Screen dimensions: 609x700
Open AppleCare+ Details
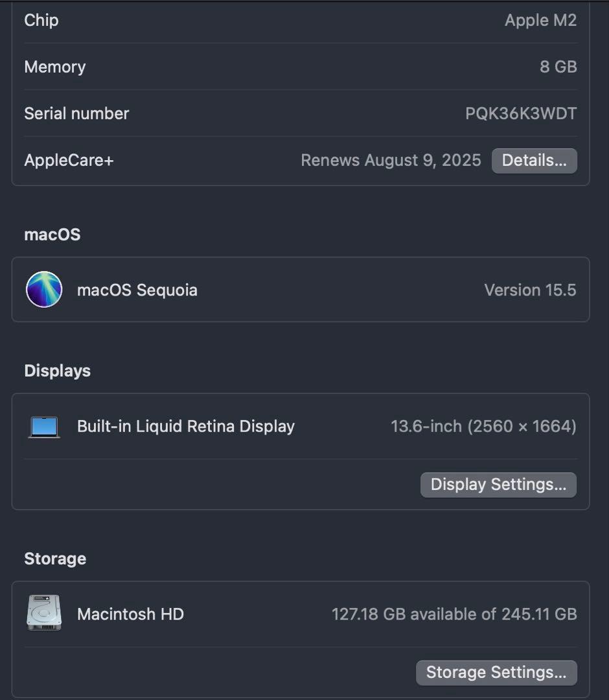[x=534, y=160]
